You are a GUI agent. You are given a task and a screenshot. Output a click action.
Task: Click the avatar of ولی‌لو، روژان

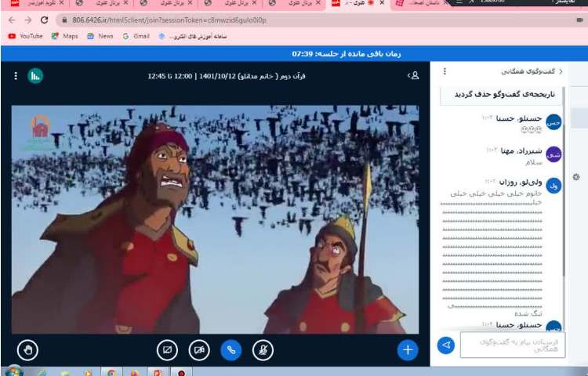[x=554, y=186]
